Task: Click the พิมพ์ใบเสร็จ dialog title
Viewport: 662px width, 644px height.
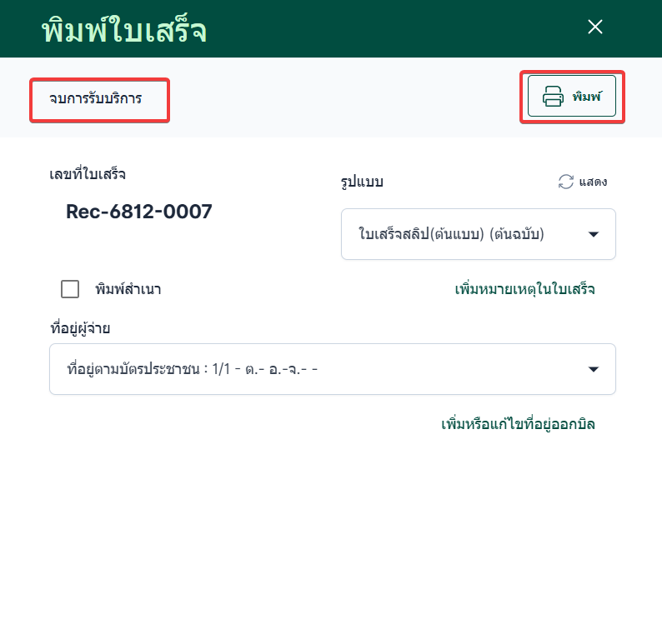Action: [124, 30]
